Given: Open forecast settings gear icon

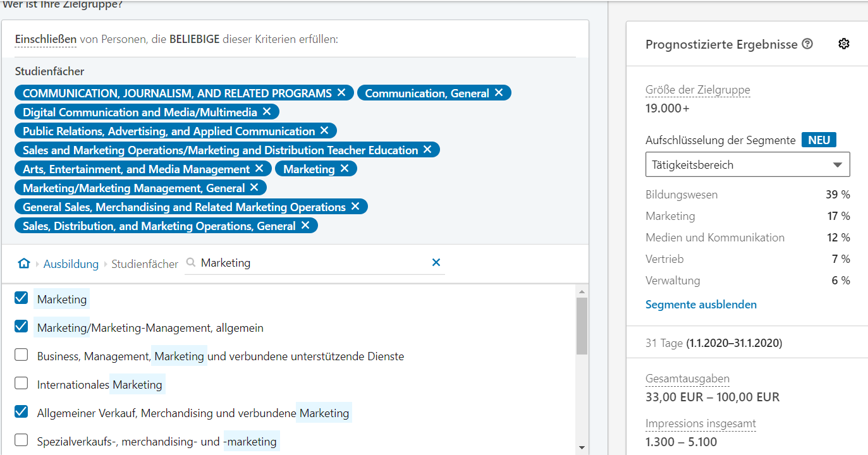Looking at the screenshot, I should [x=843, y=44].
